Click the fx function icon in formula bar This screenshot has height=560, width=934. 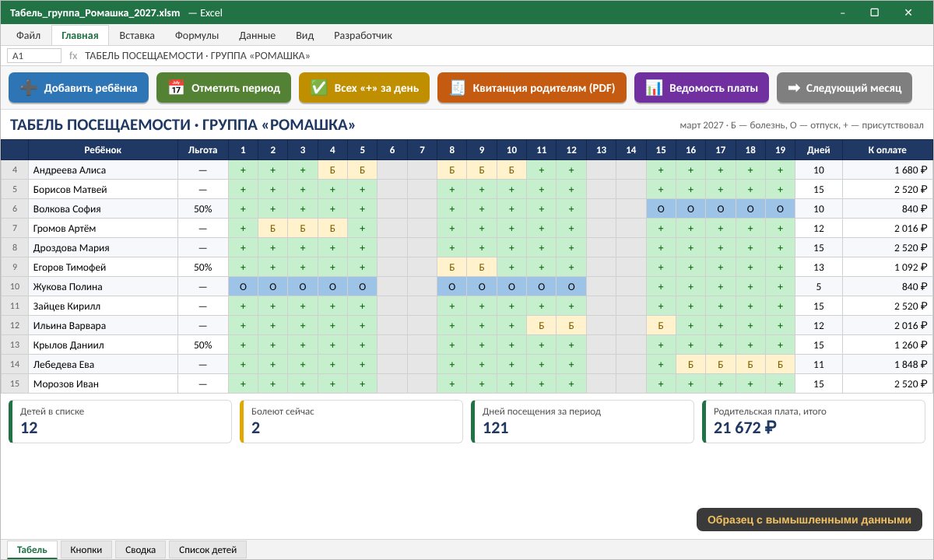[74, 56]
